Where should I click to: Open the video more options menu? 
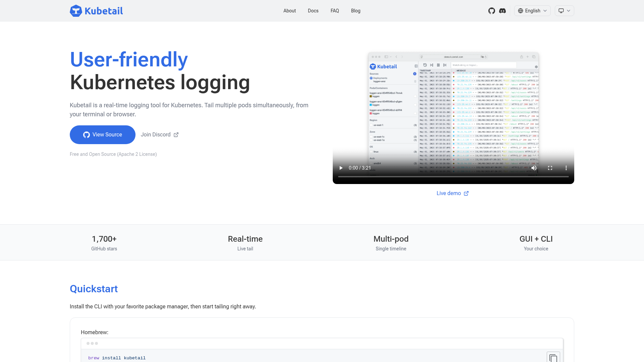[x=566, y=168]
